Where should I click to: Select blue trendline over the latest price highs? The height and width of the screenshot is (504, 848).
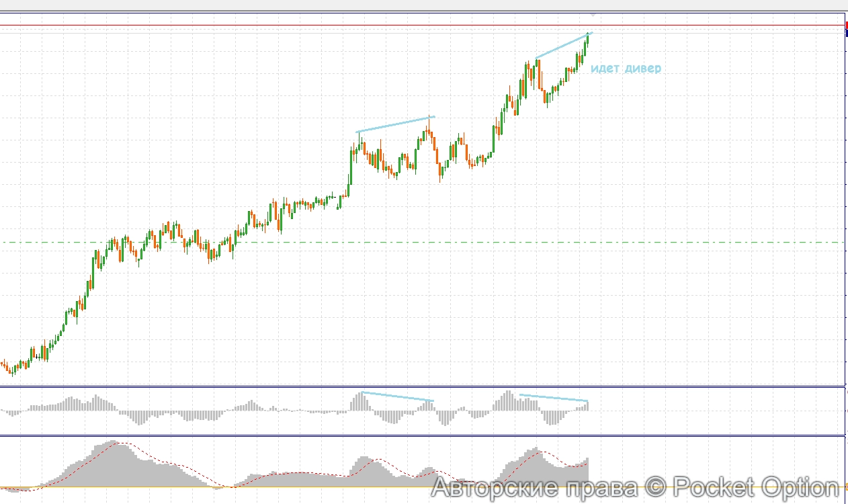coord(563,46)
